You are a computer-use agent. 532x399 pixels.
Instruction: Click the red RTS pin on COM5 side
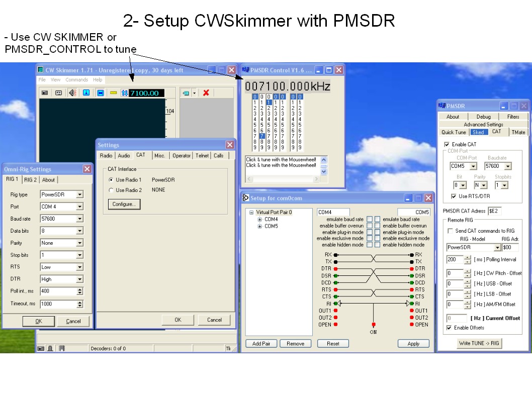click(x=412, y=289)
